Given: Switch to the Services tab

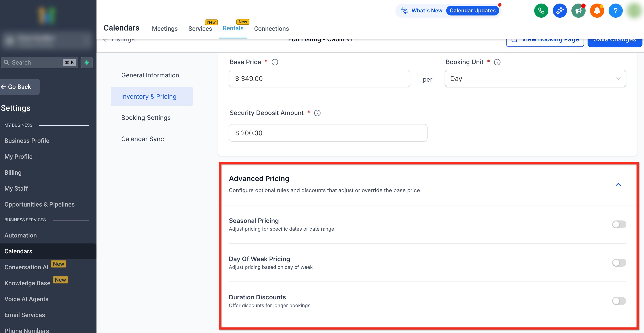Looking at the screenshot, I should [200, 29].
